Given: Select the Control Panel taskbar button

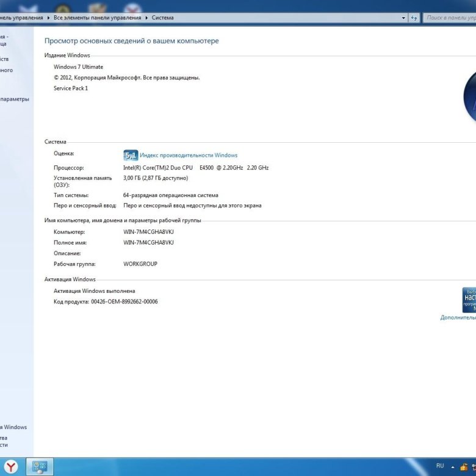Looking at the screenshot, I should coord(40,467).
